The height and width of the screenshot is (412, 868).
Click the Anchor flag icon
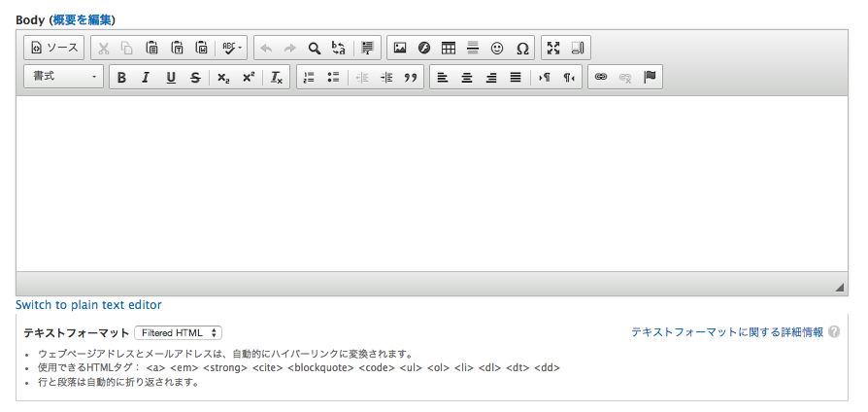coord(651,78)
